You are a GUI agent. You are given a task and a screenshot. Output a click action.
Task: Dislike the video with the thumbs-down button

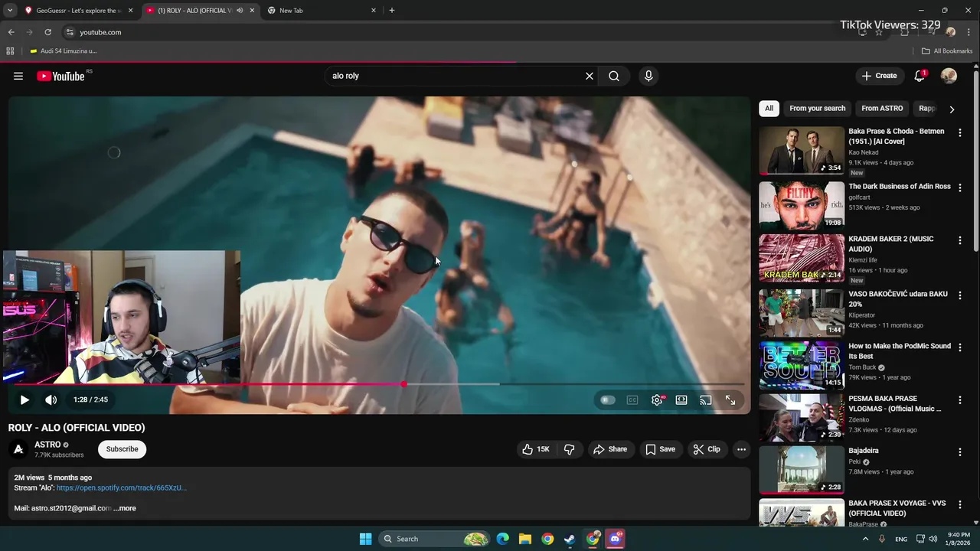coord(569,449)
